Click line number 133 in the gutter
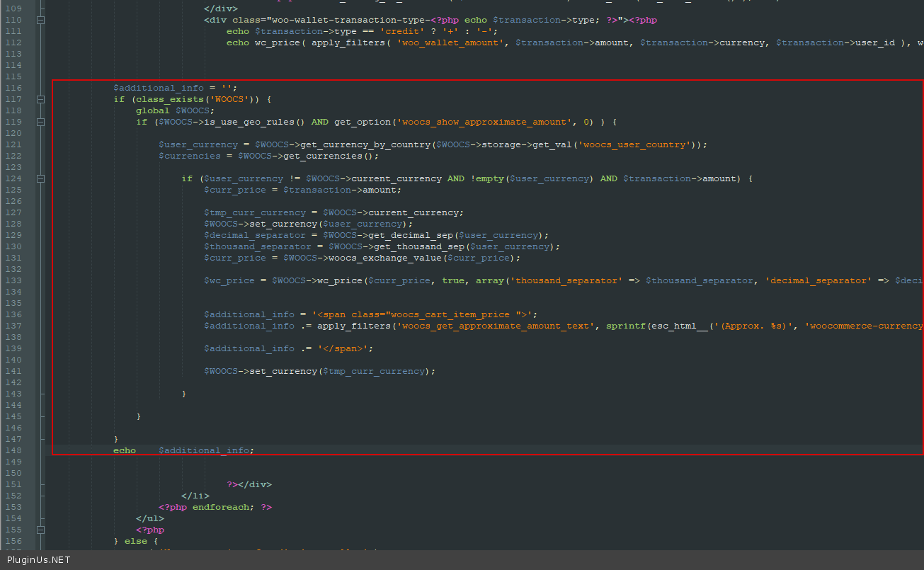 (15, 280)
